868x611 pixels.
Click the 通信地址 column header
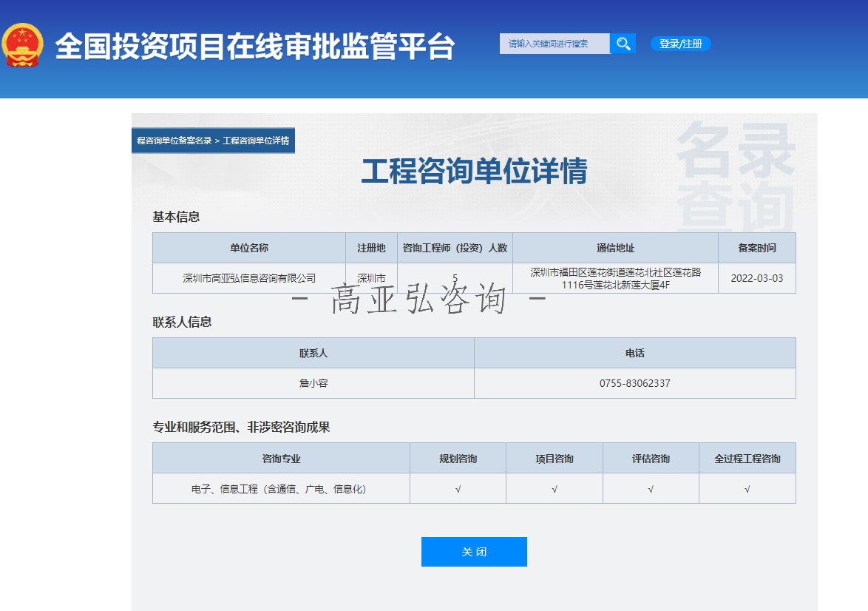[x=615, y=248]
